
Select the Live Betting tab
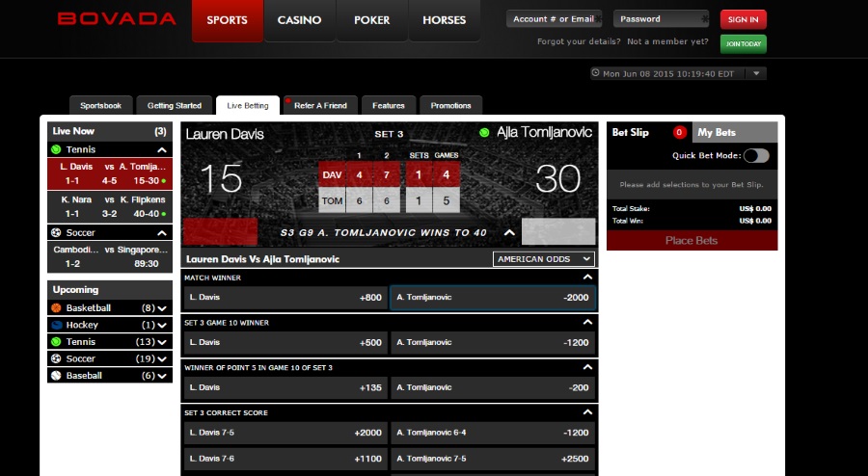point(248,105)
